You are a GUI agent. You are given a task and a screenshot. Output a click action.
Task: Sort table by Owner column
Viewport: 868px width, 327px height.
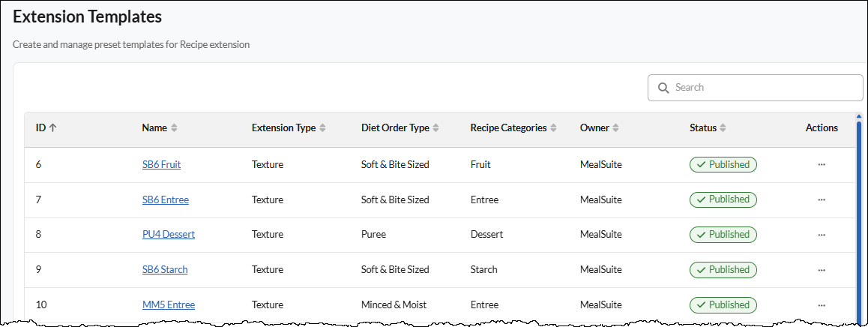615,128
